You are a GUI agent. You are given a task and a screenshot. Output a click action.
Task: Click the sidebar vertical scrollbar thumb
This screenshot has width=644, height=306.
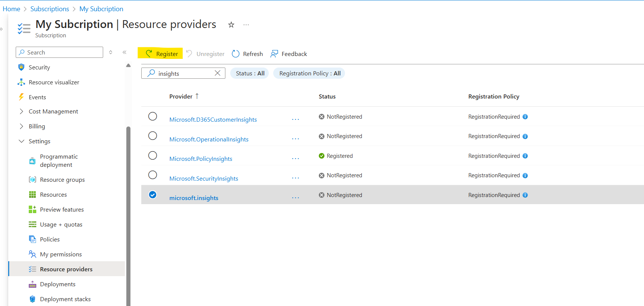pos(128,216)
